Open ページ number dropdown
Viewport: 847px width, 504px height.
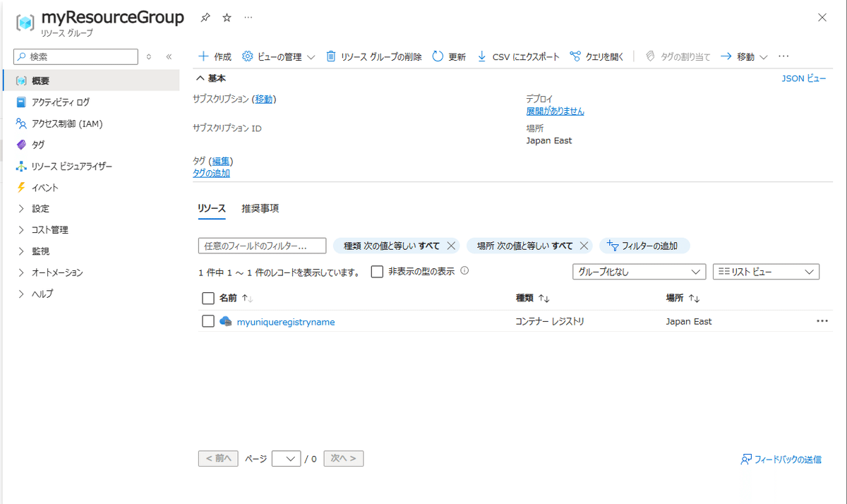(287, 459)
